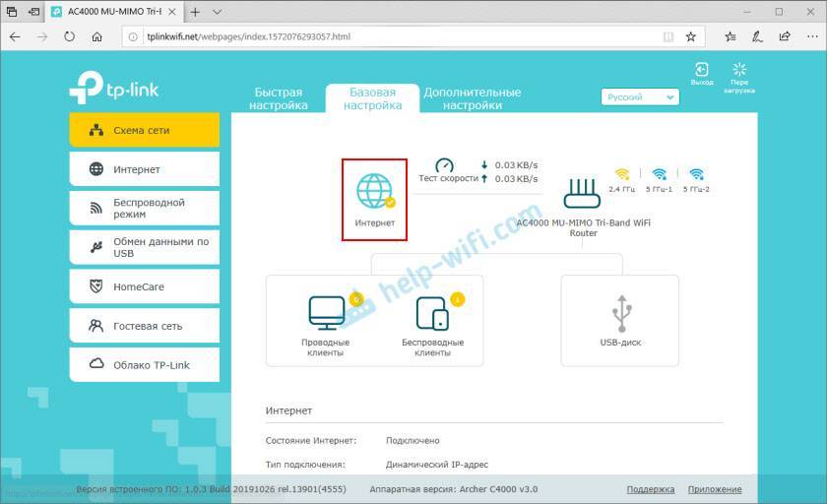Open the Поддержка link
Screen dimensions: 827x504
(x=651, y=489)
